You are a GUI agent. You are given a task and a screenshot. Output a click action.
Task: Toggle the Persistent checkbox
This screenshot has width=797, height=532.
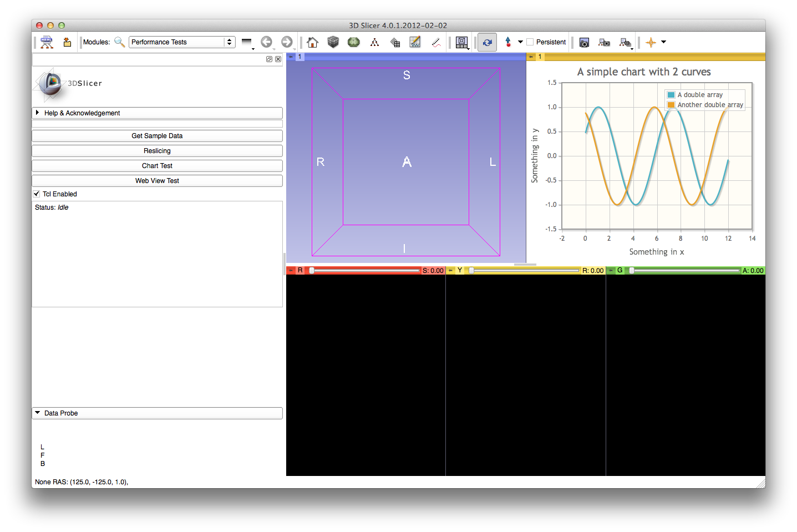point(530,42)
